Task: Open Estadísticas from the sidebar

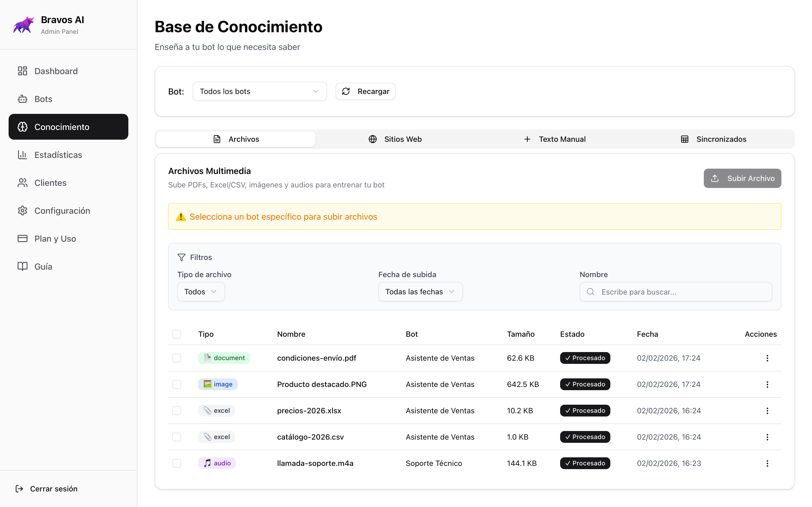Action: 68,155
